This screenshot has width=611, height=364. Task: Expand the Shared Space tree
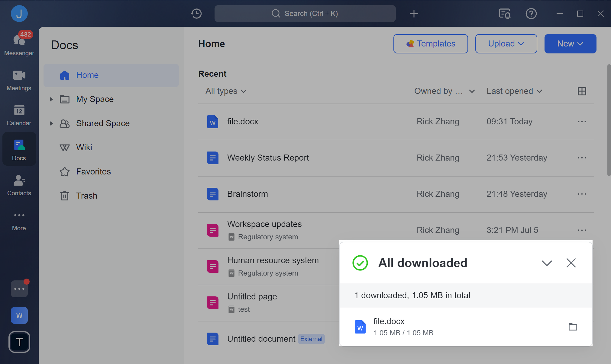(51, 123)
